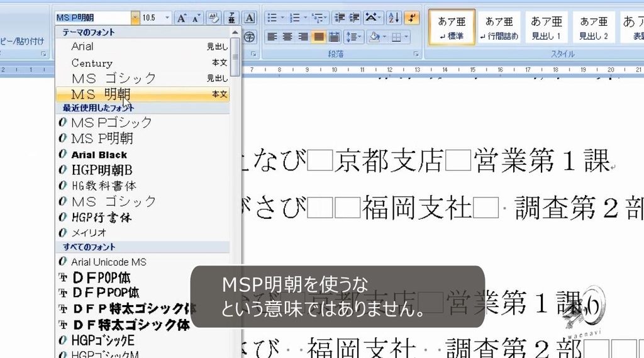This screenshot has height=358, width=644.
Task: Toggle show/hide formatting marks
Action: tap(411, 18)
